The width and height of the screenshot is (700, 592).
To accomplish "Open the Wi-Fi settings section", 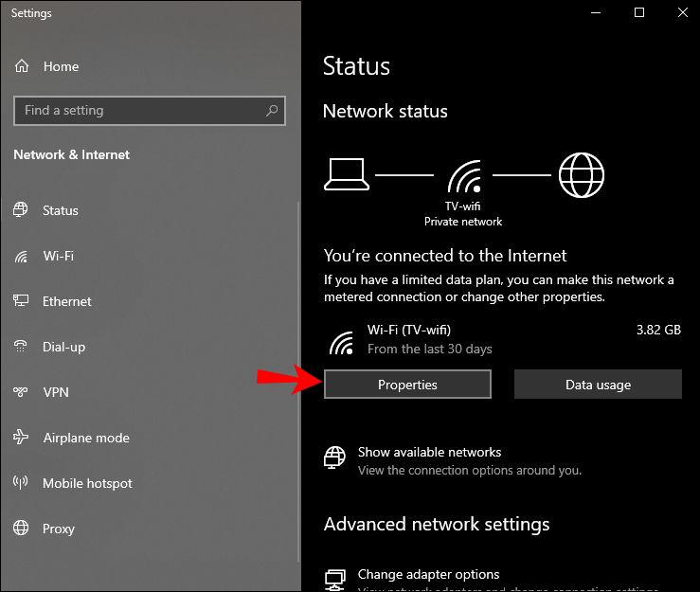I will [x=59, y=256].
